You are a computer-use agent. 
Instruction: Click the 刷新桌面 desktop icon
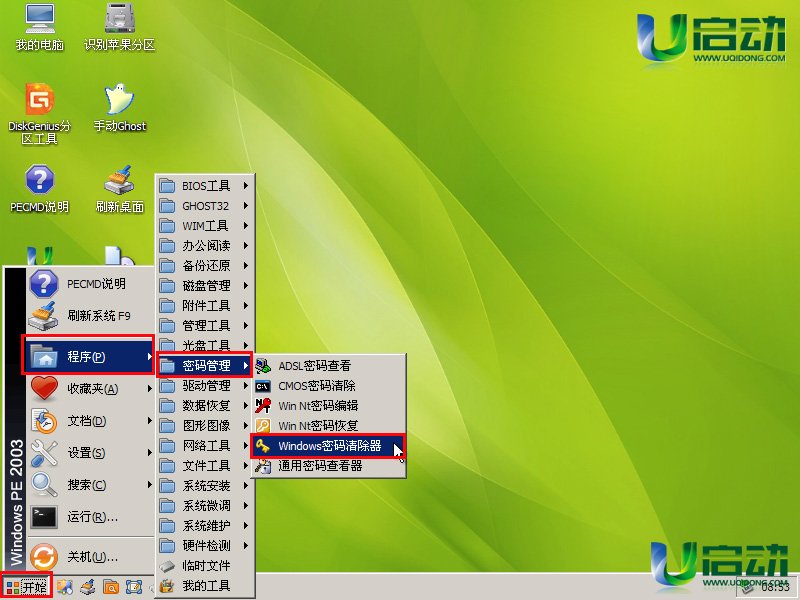pyautogui.click(x=119, y=189)
